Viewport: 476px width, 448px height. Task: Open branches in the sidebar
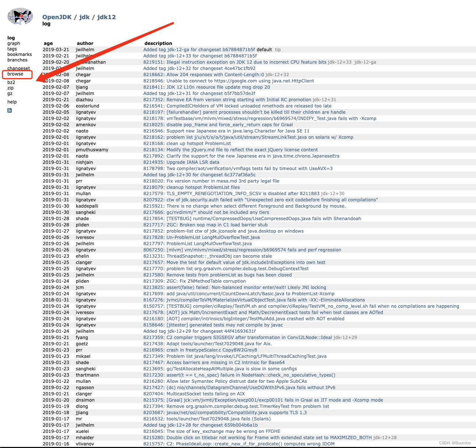click(17, 60)
